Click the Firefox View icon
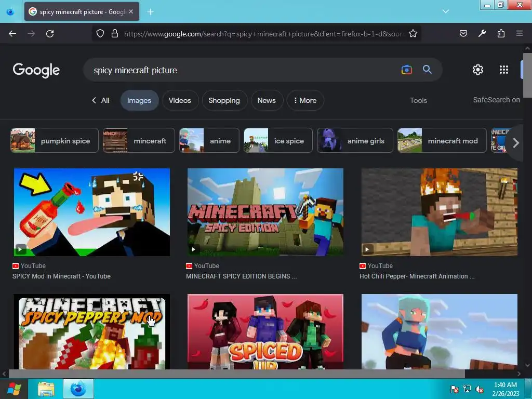This screenshot has width=532, height=399. point(10,12)
